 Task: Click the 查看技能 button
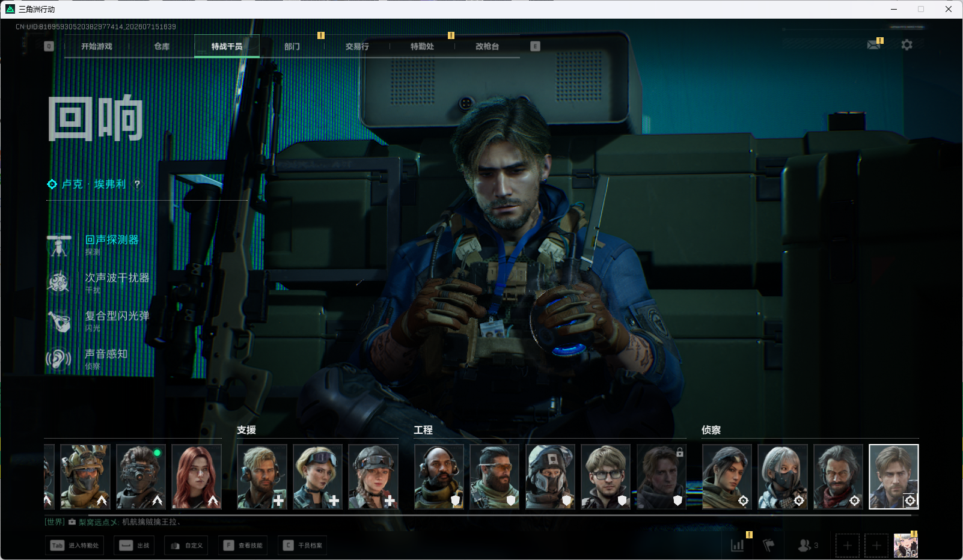pyautogui.click(x=243, y=546)
